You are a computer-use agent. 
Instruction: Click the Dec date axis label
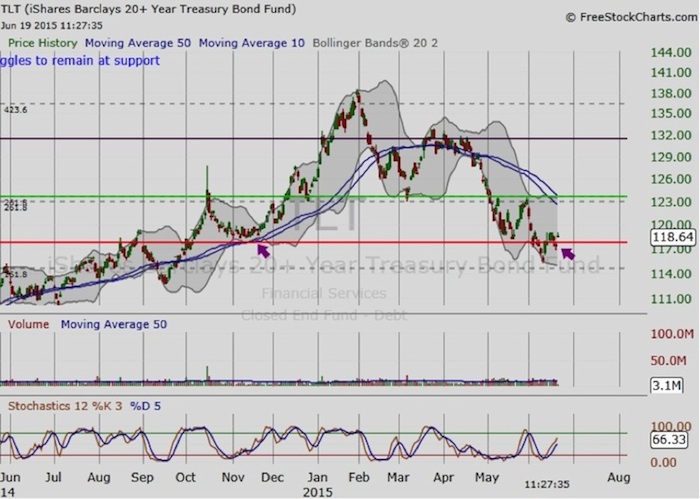(x=273, y=478)
